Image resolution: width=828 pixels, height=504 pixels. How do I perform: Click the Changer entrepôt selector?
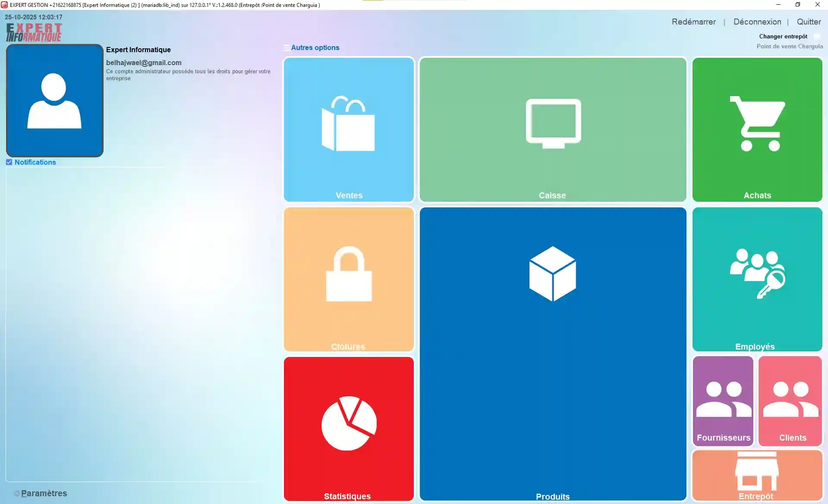point(783,36)
